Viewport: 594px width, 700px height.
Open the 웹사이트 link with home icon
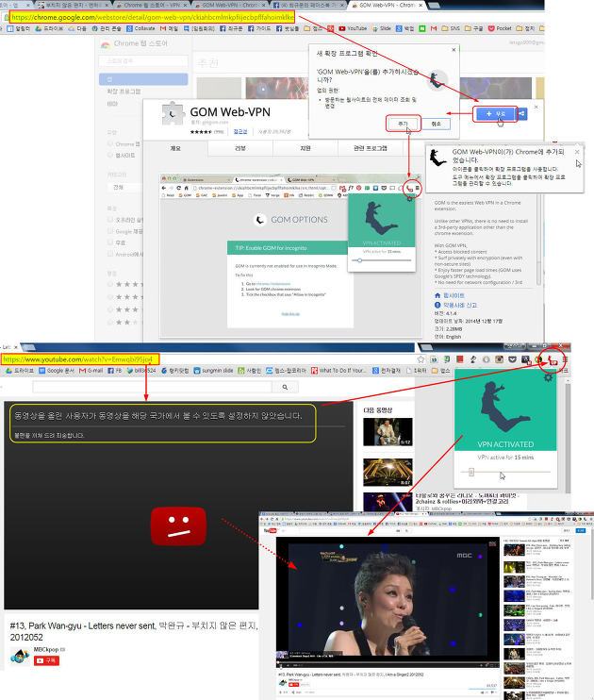click(x=454, y=295)
